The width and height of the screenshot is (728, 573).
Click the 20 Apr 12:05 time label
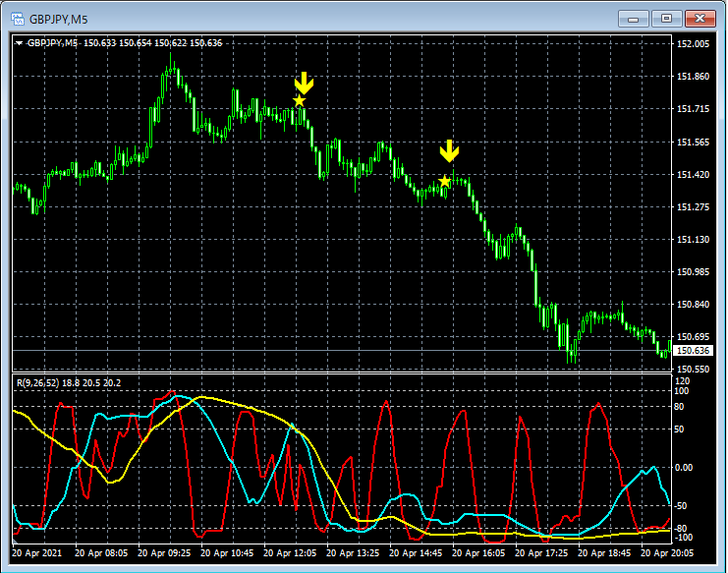290,553
